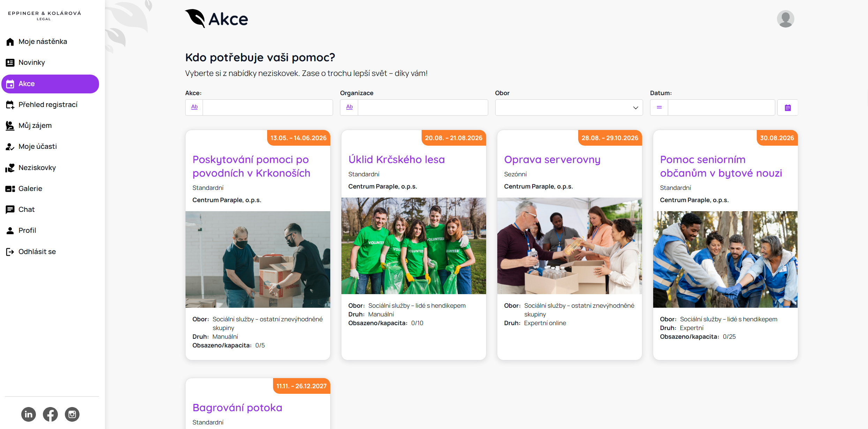Open the Chat sidebar item
Viewport: 868px width, 429px height.
coord(27,209)
